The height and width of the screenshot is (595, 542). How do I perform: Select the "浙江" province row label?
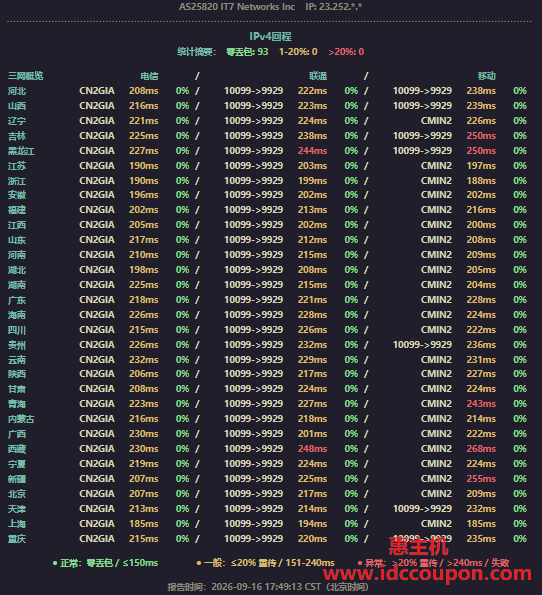click(x=17, y=181)
